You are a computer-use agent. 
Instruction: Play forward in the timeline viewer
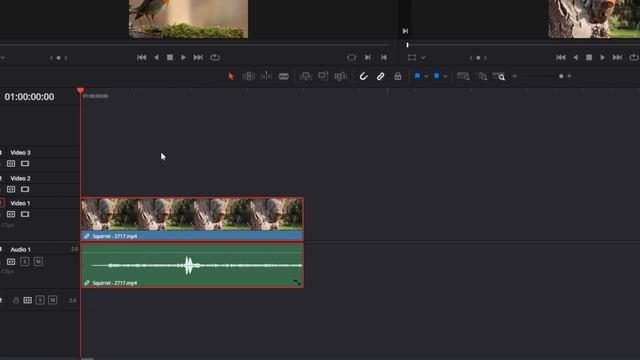click(x=602, y=58)
